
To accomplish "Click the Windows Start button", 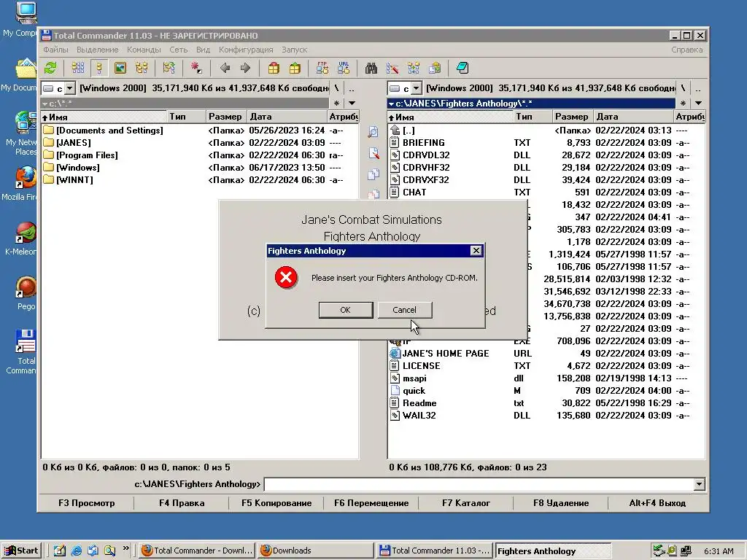I will click(21, 551).
